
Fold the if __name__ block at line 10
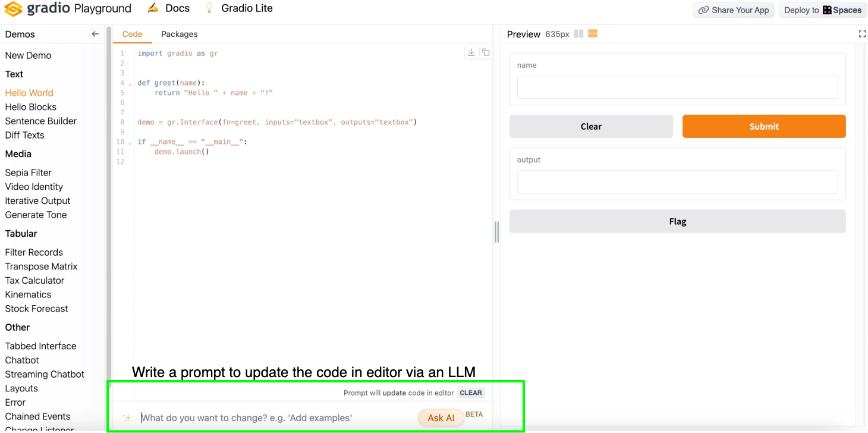(130, 143)
